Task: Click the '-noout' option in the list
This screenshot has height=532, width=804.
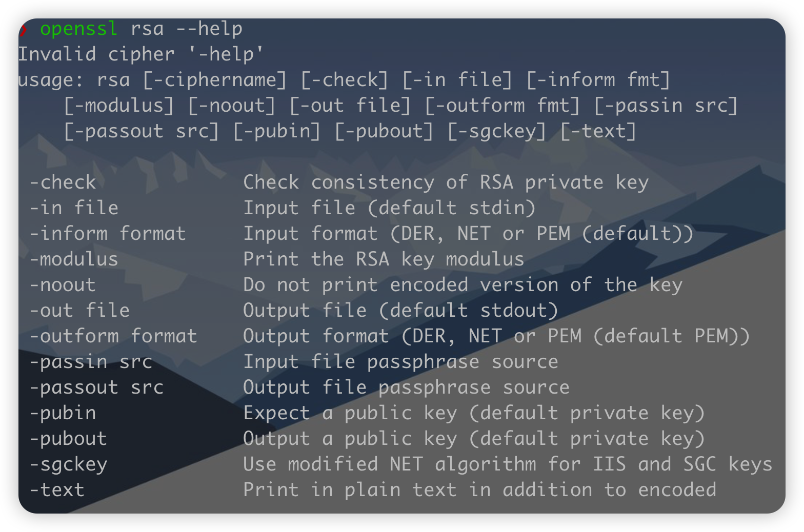Action: tap(63, 285)
